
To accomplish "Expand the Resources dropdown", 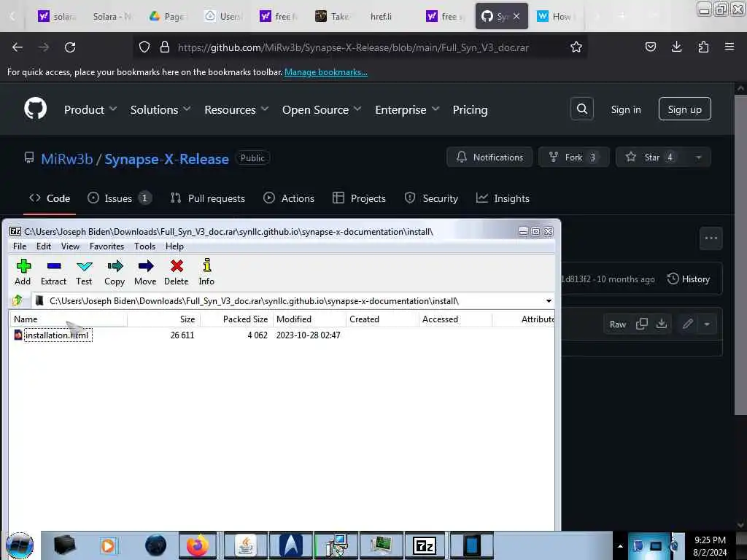I will (236, 109).
